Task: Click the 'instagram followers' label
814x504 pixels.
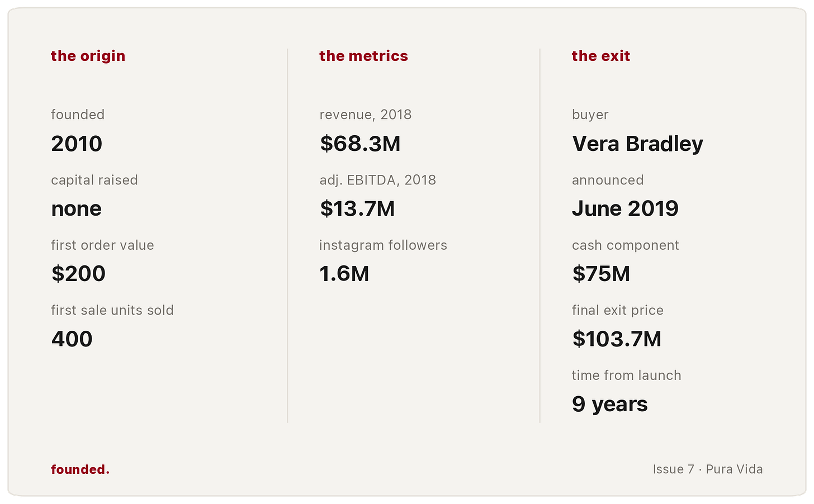Action: point(383,245)
